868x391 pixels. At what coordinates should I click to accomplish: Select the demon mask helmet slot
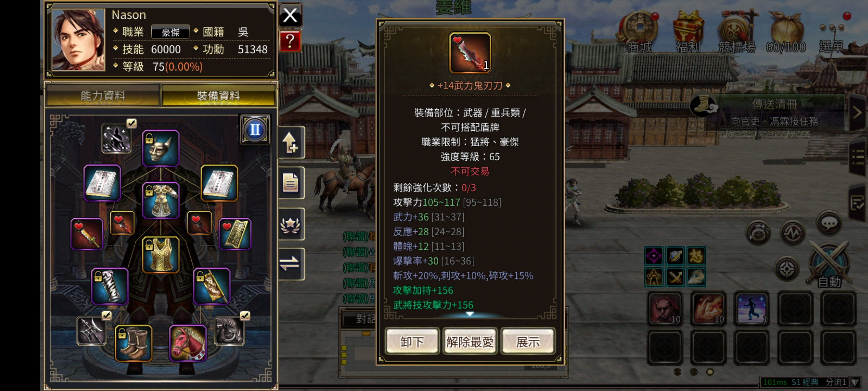tap(161, 148)
